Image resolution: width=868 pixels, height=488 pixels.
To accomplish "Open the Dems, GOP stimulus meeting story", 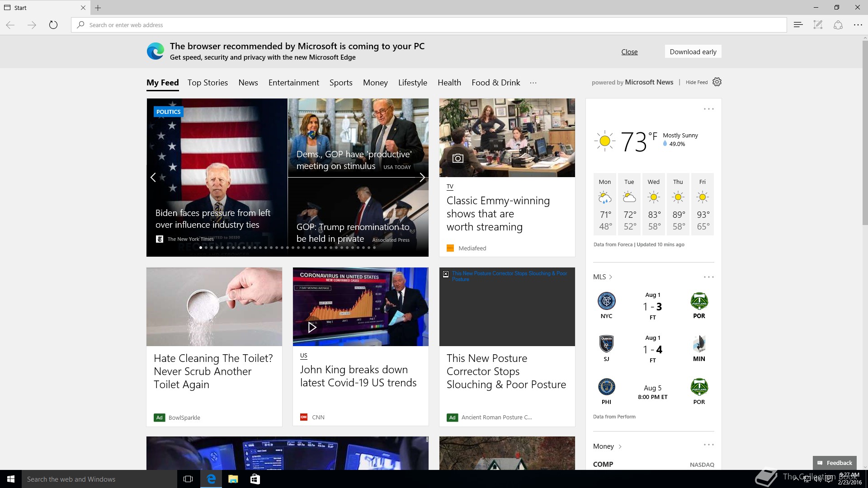I will tap(354, 160).
